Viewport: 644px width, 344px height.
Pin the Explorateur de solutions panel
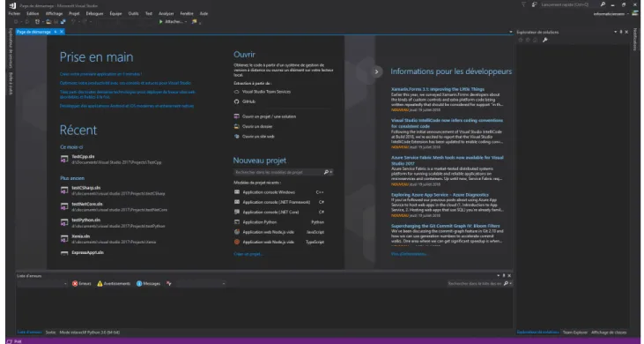point(621,32)
